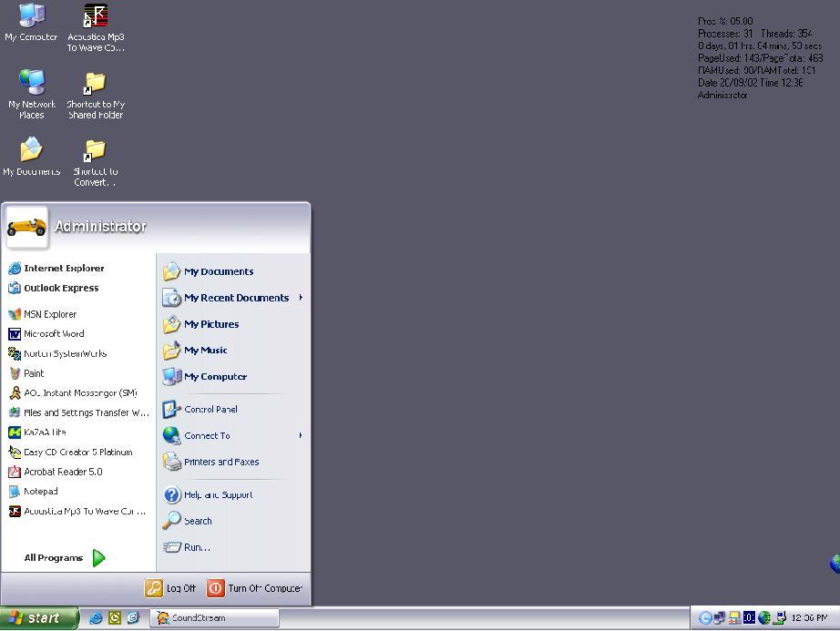
Task: Open Shortcut to My Shared Folder
Action: 96,84
